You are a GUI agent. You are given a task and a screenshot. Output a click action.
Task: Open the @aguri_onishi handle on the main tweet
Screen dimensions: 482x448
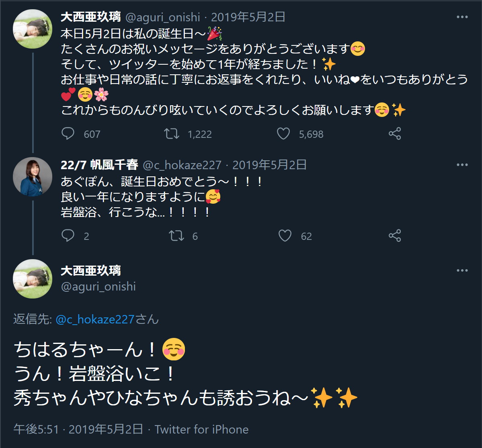98,286
